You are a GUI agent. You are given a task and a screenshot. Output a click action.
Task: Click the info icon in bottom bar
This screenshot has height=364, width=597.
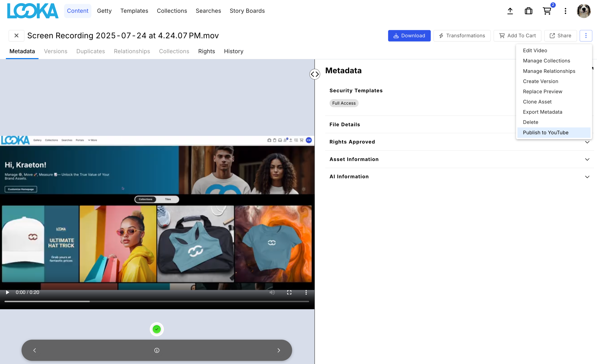point(157,350)
